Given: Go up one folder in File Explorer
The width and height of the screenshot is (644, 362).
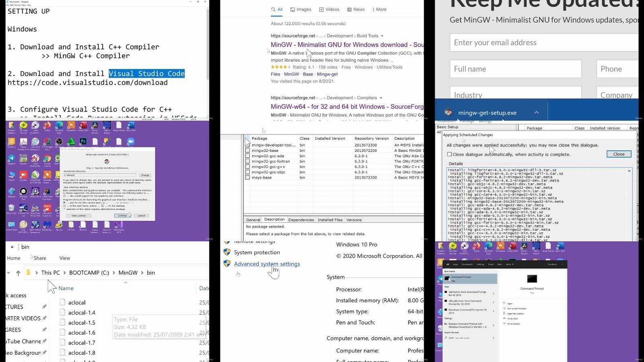Looking at the screenshot, I should click(18, 273).
